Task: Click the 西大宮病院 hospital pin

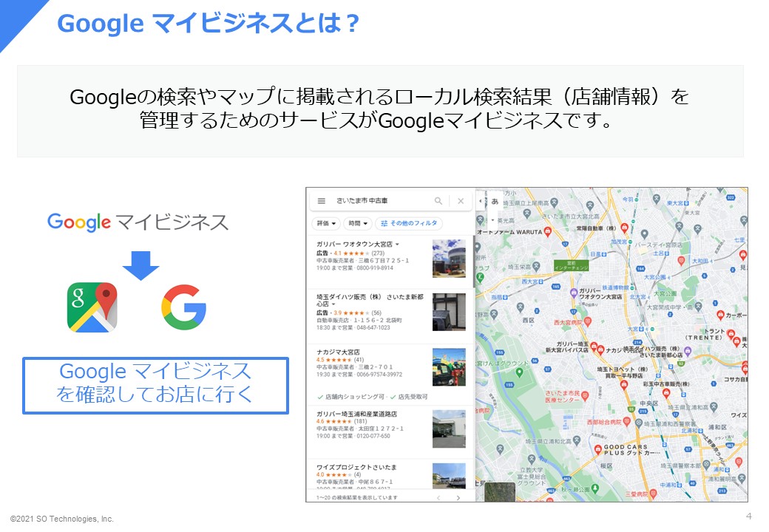Action: pos(588,322)
